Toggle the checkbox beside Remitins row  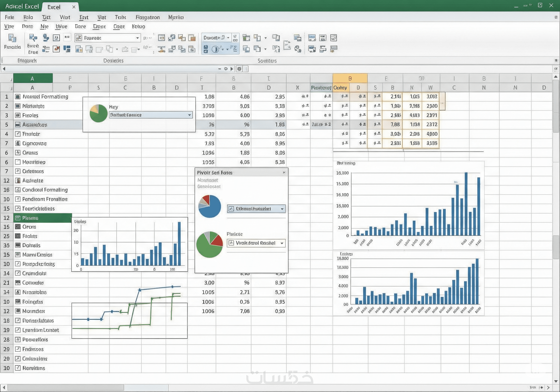pos(17,368)
